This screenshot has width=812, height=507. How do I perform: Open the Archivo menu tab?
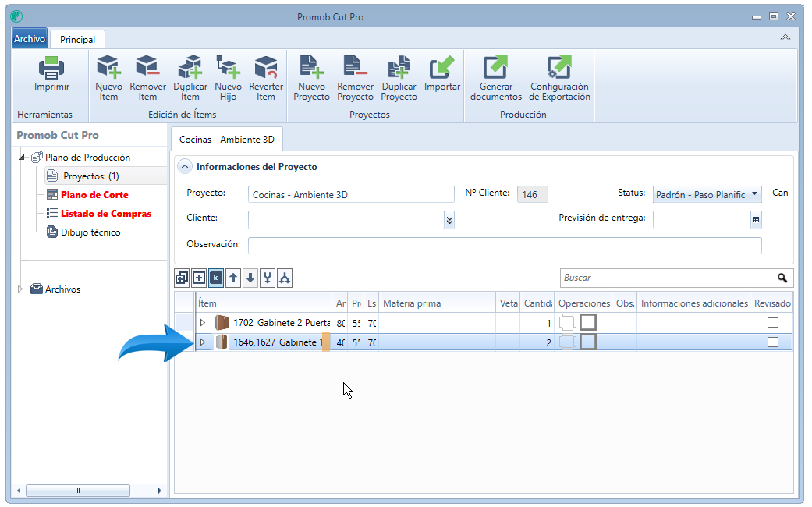click(30, 39)
